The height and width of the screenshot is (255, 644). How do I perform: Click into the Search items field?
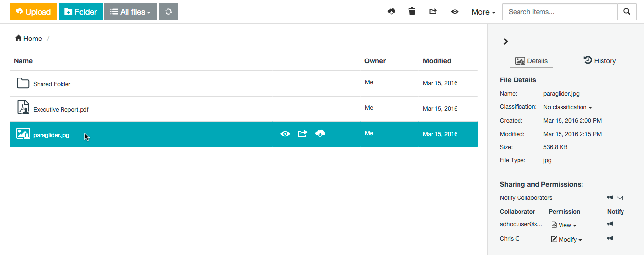(560, 12)
